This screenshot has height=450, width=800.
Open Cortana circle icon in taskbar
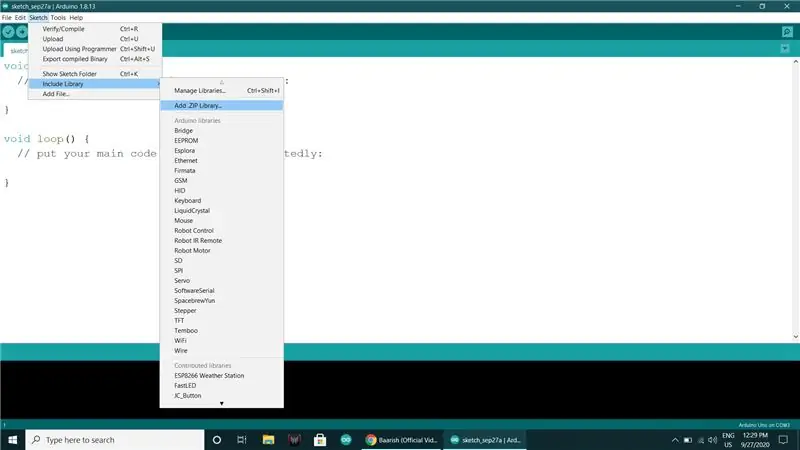pyautogui.click(x=217, y=440)
